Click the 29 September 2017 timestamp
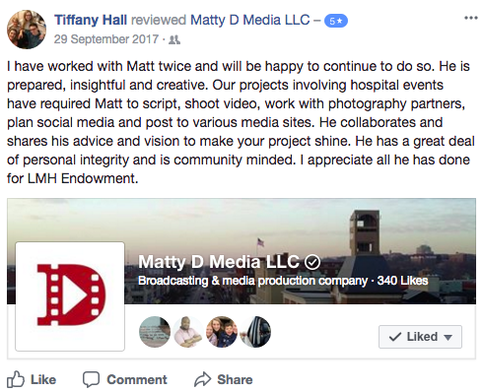483x392 pixels. 106,39
